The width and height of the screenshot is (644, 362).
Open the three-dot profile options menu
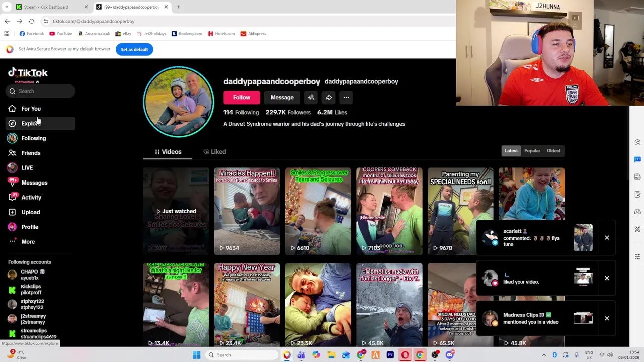(346, 98)
